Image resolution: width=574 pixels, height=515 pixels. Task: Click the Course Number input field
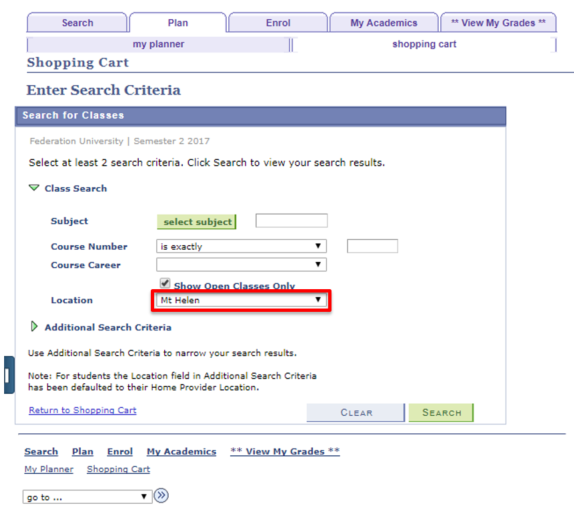point(372,246)
